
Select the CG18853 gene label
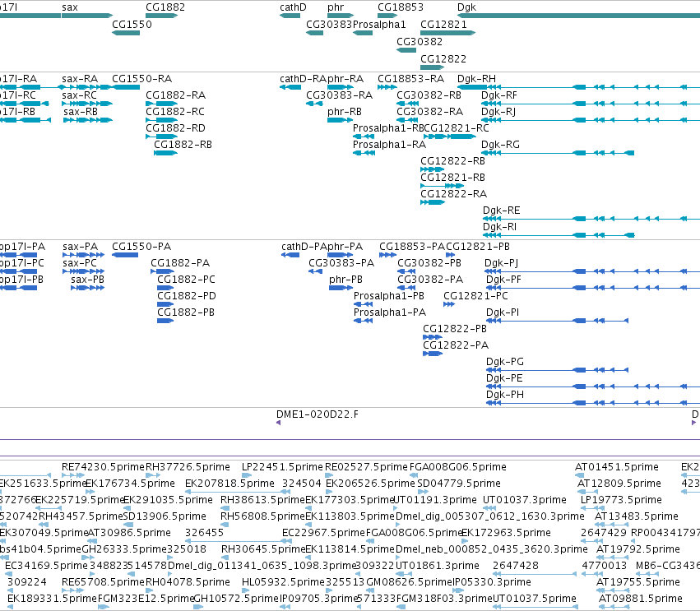tap(401, 7)
